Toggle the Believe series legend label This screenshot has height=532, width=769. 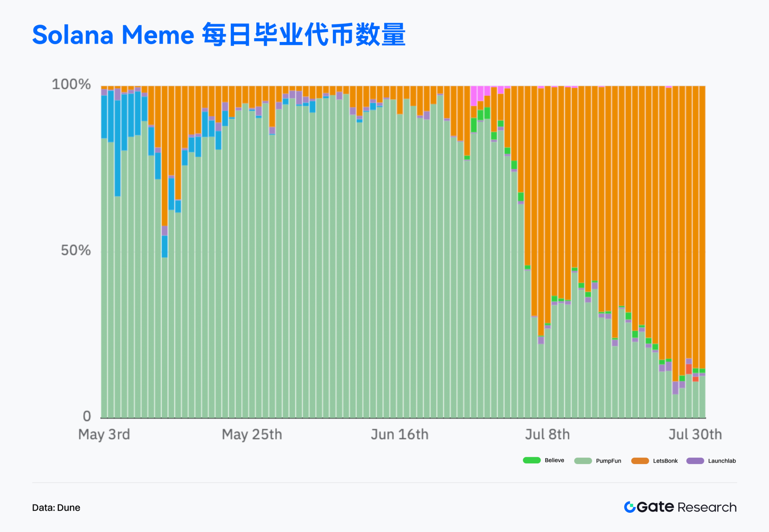(554, 460)
